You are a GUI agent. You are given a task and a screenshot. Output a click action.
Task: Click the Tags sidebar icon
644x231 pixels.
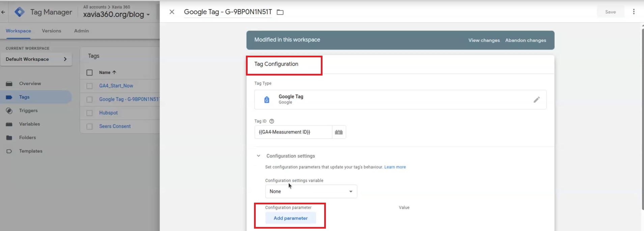point(9,97)
